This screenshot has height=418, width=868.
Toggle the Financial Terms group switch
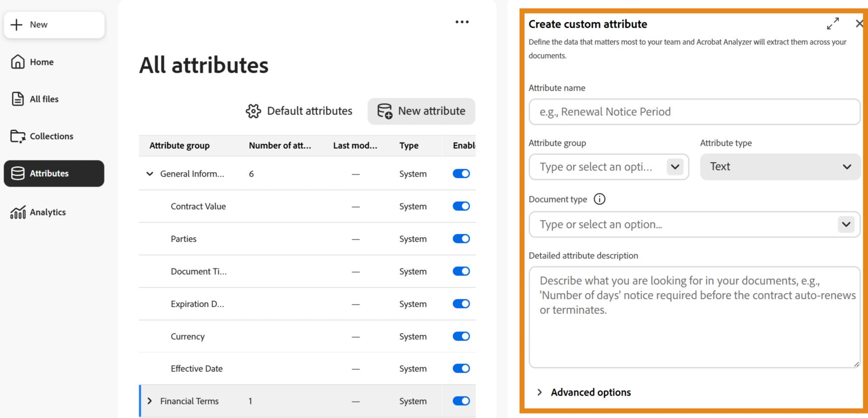[461, 401]
